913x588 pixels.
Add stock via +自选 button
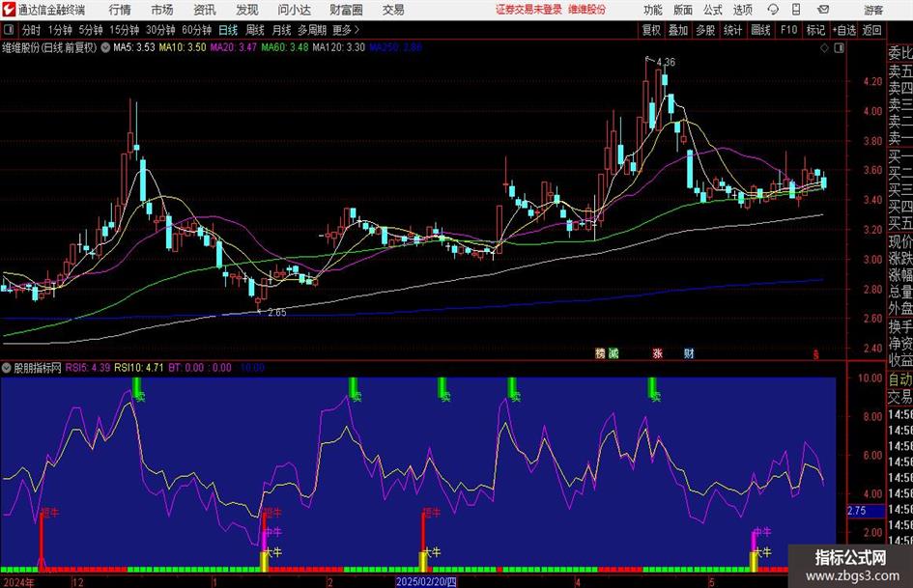click(843, 30)
